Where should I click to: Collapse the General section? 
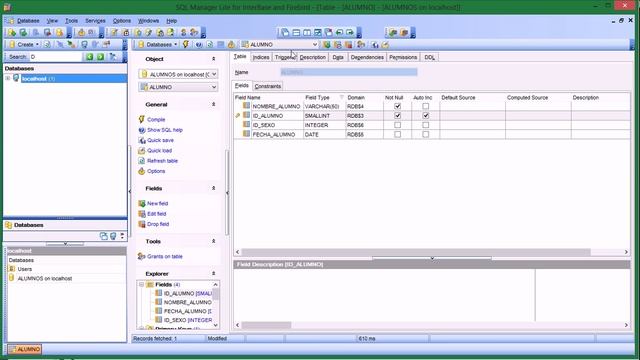click(213, 104)
